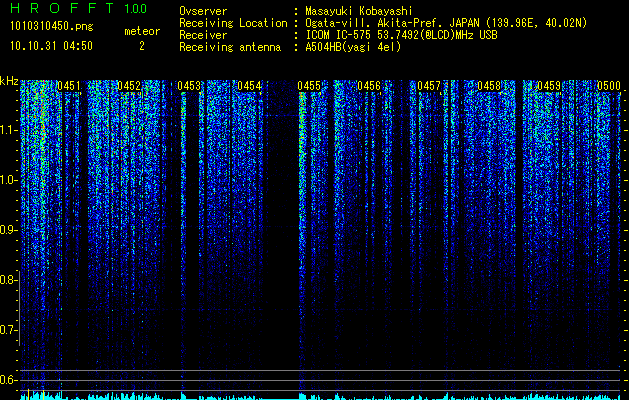
Task: Click the 'Ovserver' field label
Action: coord(203,11)
